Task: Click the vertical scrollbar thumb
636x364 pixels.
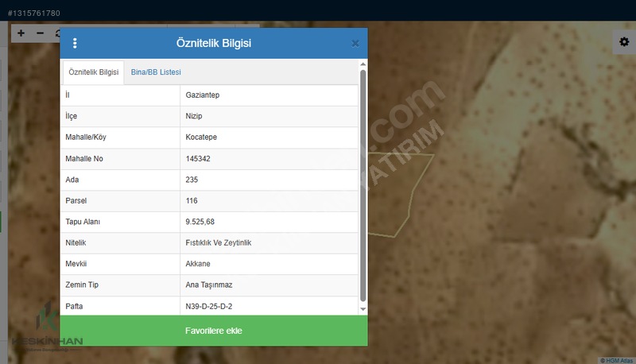Action: [x=363, y=186]
